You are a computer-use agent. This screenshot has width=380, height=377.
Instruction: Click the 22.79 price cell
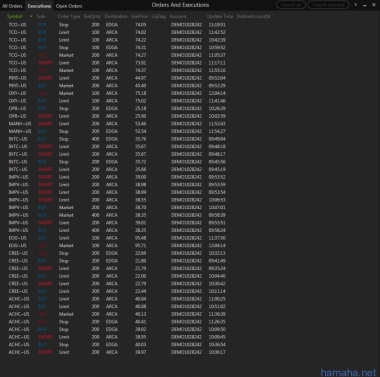[x=140, y=284]
